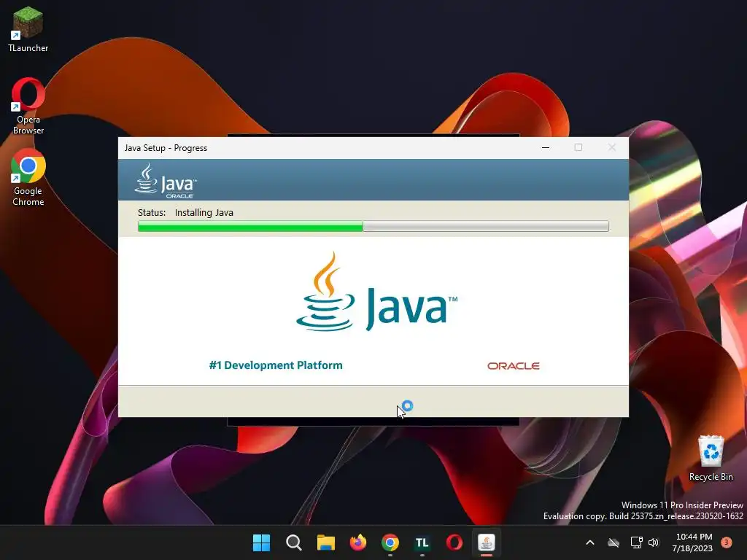Open the Google Chrome desktop shortcut
The width and height of the screenshot is (747, 560).
[28, 177]
